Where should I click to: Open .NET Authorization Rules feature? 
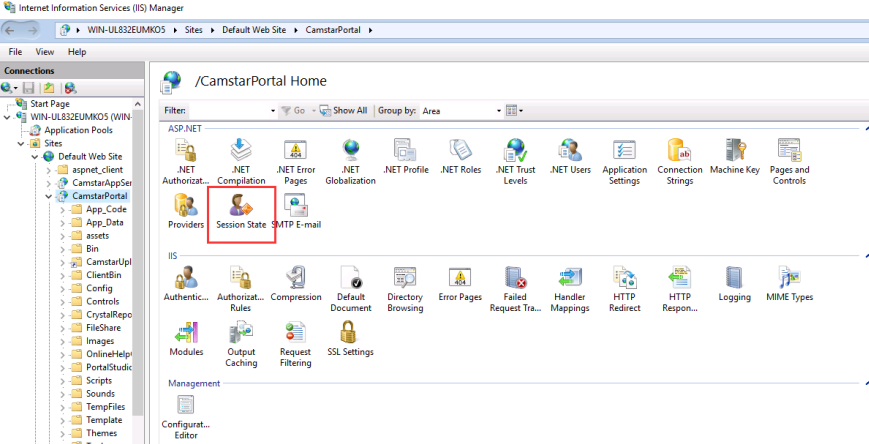(186, 161)
